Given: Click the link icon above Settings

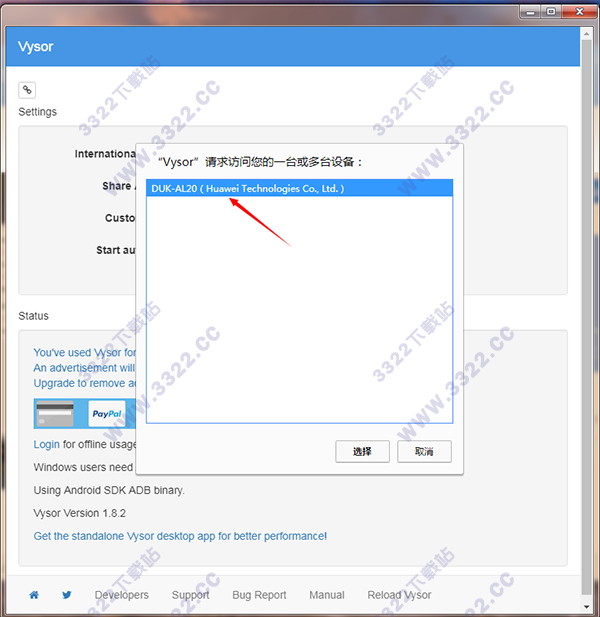Looking at the screenshot, I should tap(27, 90).
